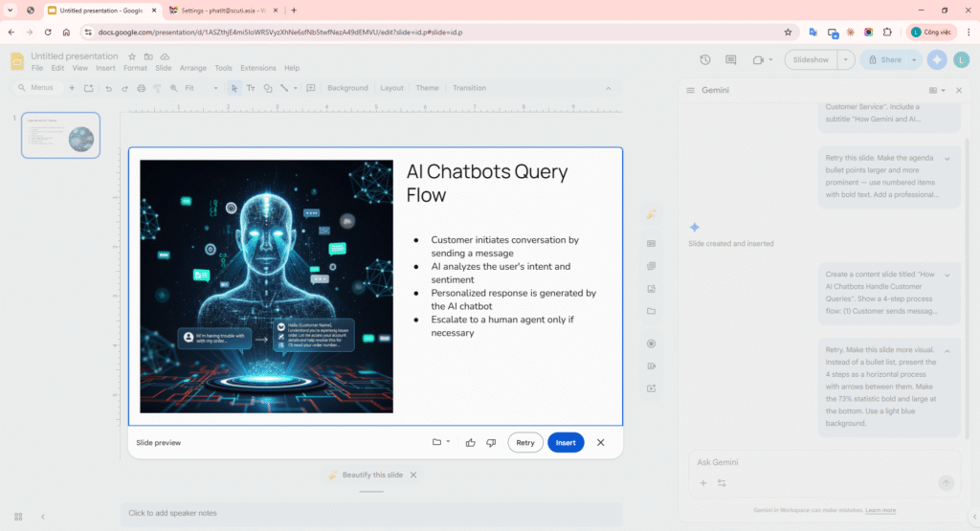Click the Gemini sparkle button beside Share

pos(937,59)
